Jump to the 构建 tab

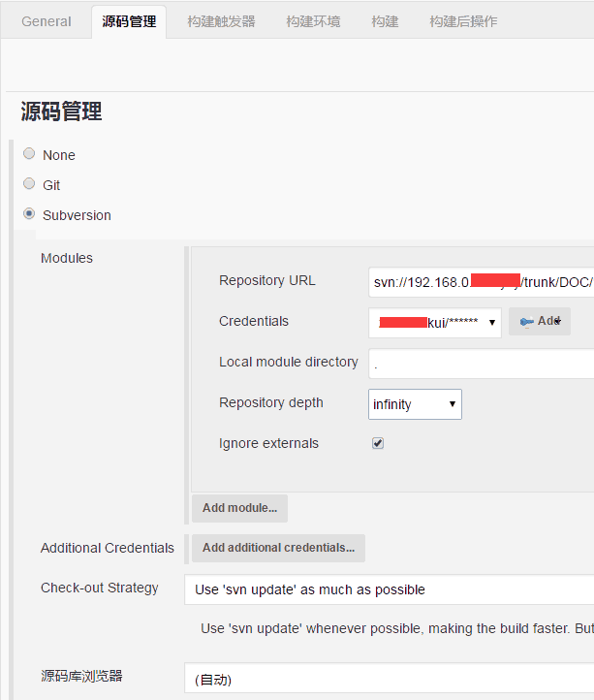pyautogui.click(x=385, y=21)
